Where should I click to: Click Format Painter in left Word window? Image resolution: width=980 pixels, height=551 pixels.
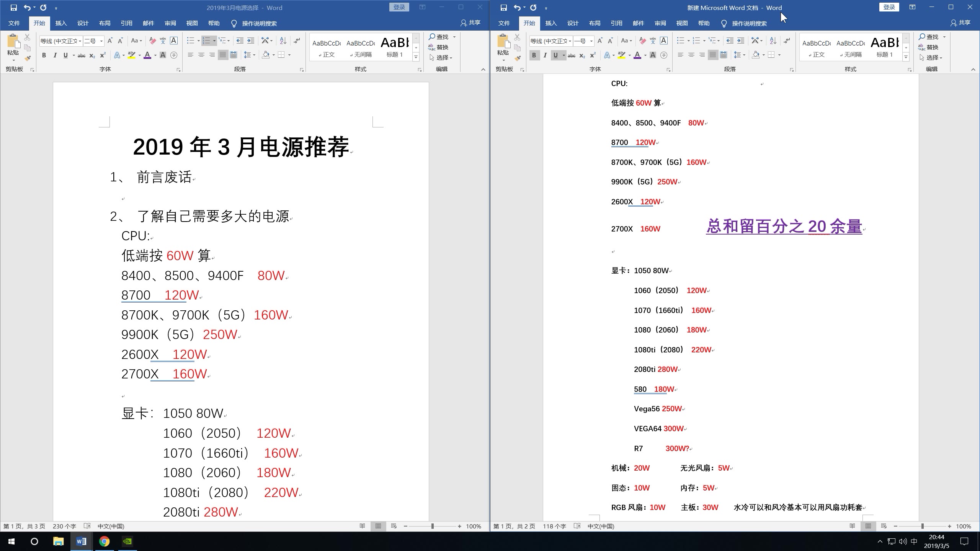click(x=27, y=59)
